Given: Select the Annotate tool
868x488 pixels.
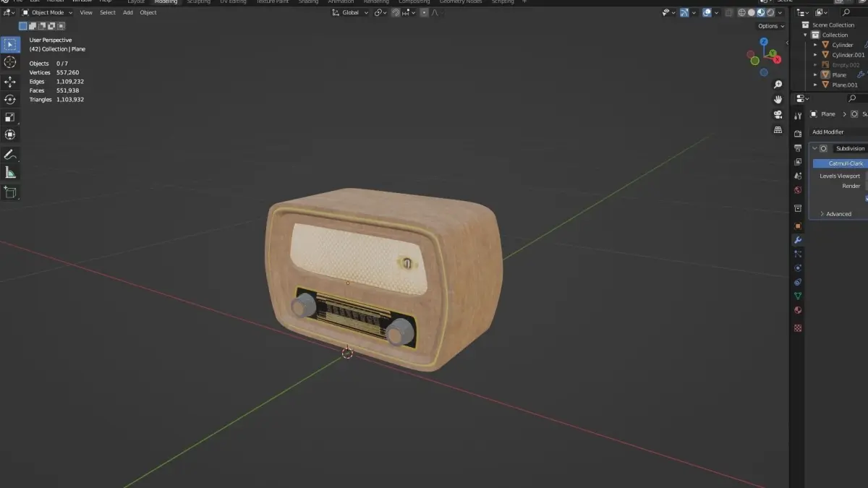Looking at the screenshot, I should coord(10,155).
